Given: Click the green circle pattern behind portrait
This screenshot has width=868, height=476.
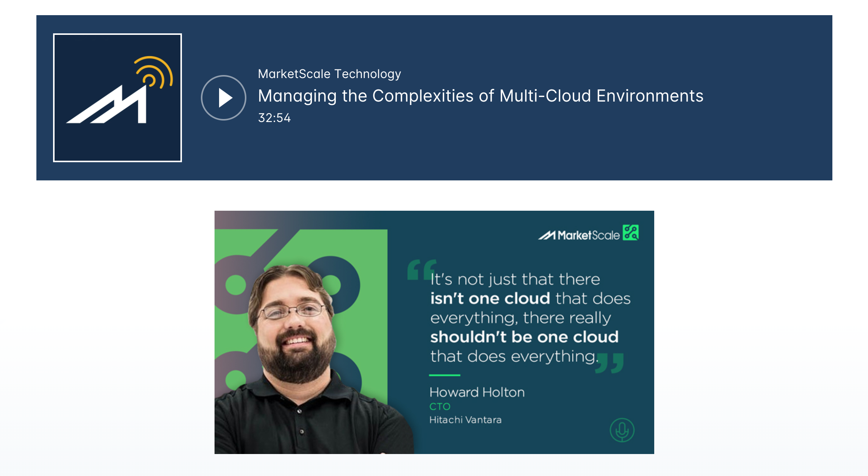Looking at the screenshot, I should 235,285.
